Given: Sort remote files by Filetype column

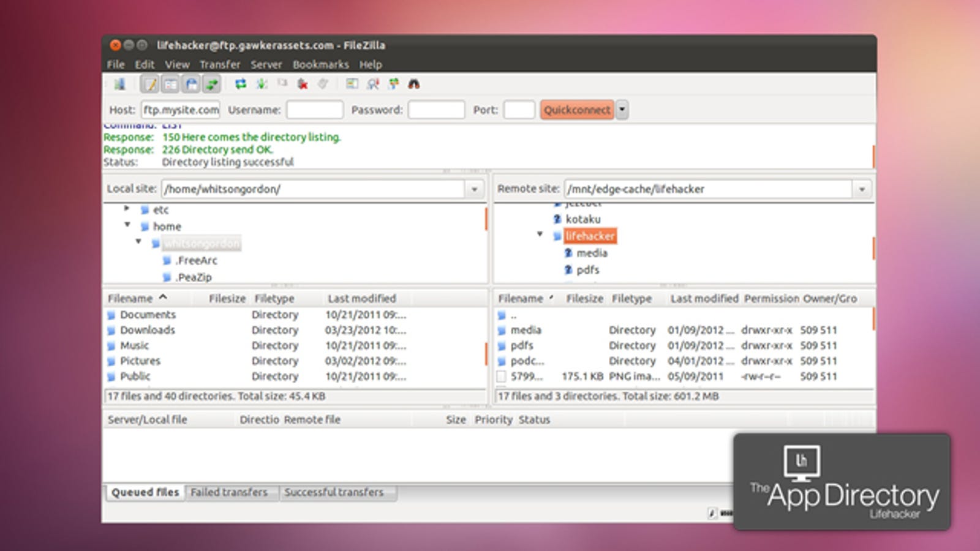Looking at the screenshot, I should click(631, 299).
